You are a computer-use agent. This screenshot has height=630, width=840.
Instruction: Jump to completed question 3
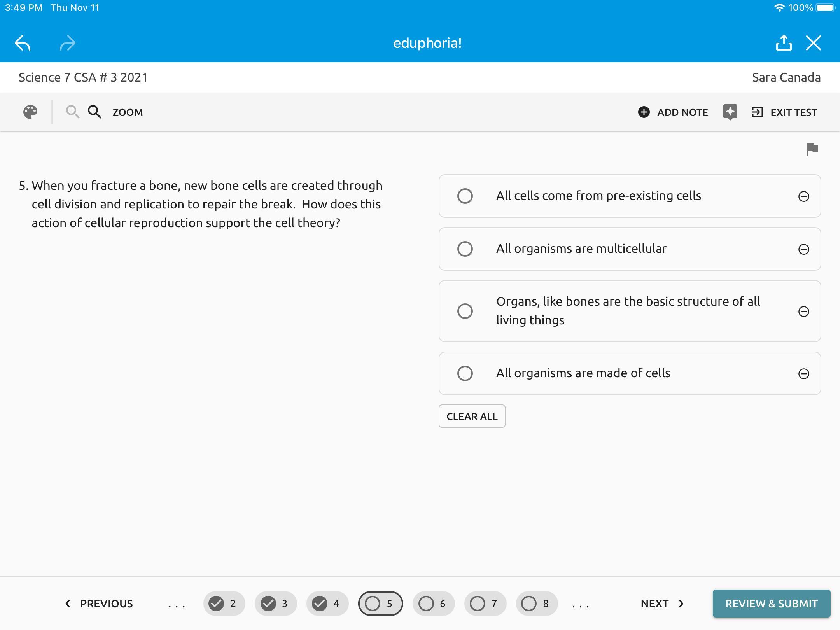(275, 604)
